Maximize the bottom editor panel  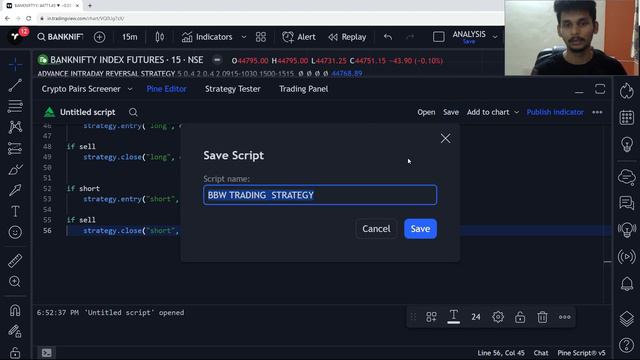click(x=600, y=89)
